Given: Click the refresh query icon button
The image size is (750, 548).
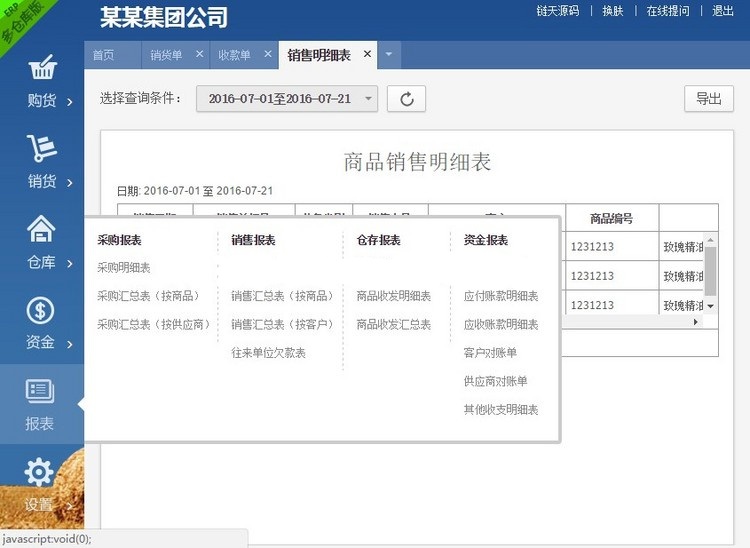Looking at the screenshot, I should [x=407, y=99].
